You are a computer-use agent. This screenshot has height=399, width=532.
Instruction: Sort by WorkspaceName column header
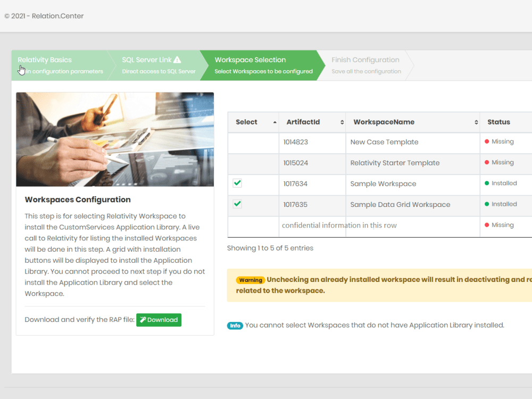coord(413,122)
